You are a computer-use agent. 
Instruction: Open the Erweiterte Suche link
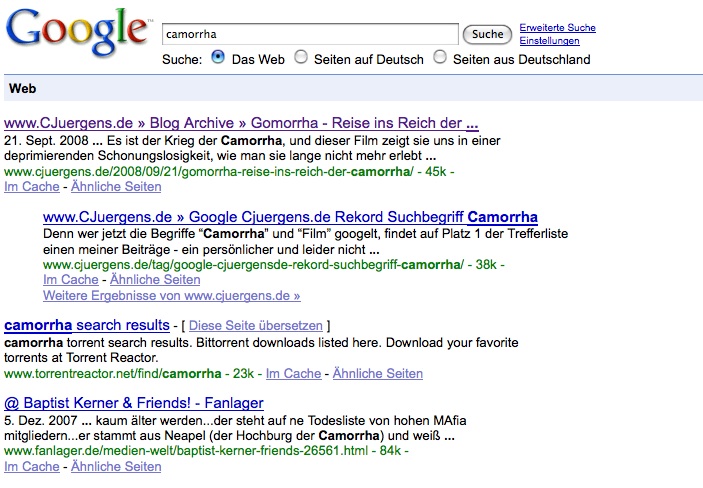tap(557, 28)
